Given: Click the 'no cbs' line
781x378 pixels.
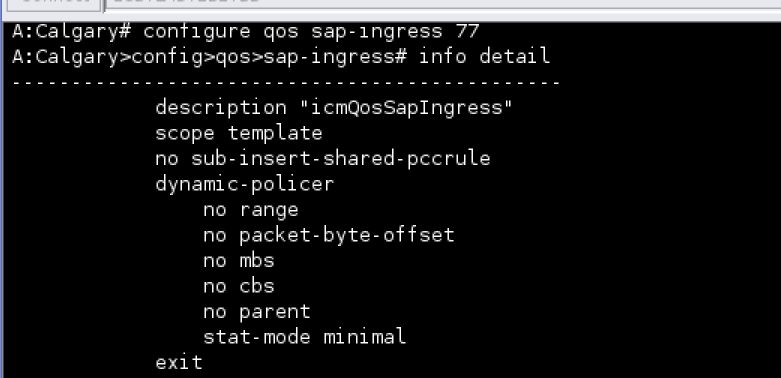Looking at the screenshot, I should click(239, 286).
